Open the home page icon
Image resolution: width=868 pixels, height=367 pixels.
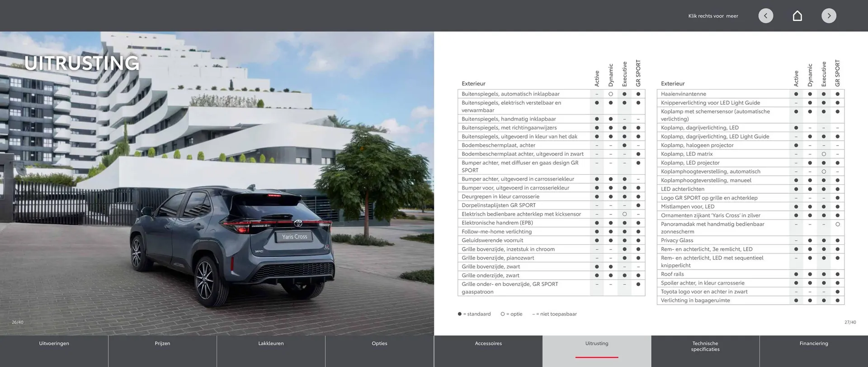(797, 16)
